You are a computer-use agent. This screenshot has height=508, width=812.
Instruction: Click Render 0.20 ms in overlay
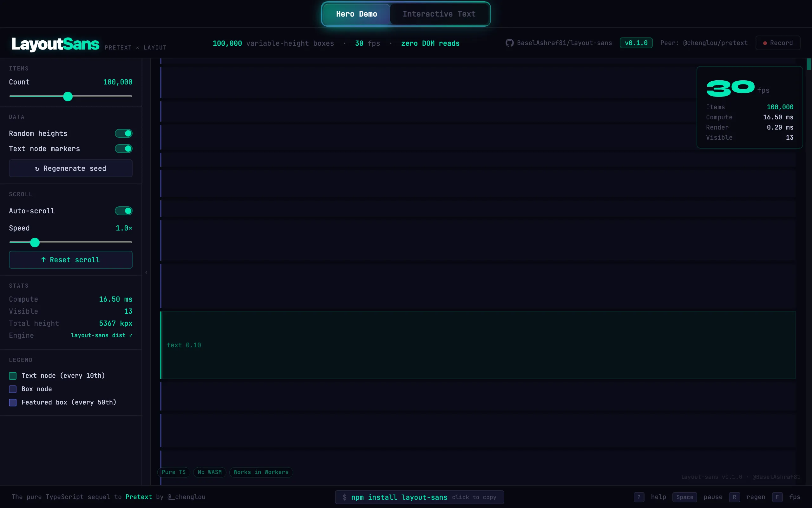pyautogui.click(x=750, y=127)
